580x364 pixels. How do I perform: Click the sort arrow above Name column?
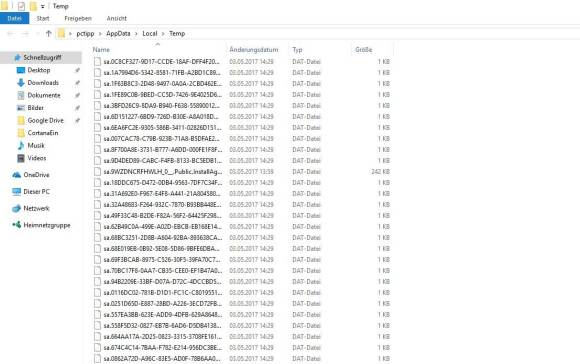click(158, 44)
